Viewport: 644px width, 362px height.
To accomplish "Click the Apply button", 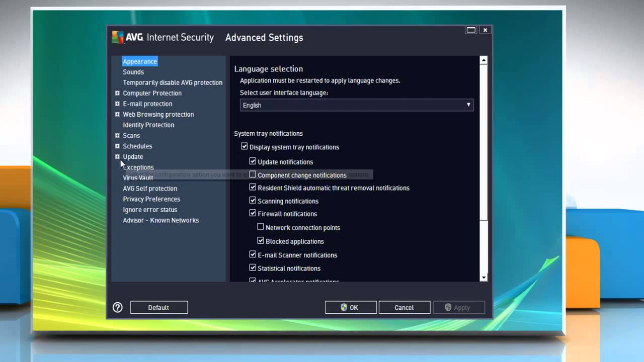I will pos(458,307).
